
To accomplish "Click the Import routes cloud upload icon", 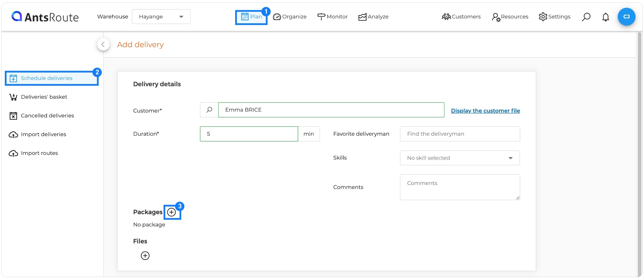I will (13, 153).
